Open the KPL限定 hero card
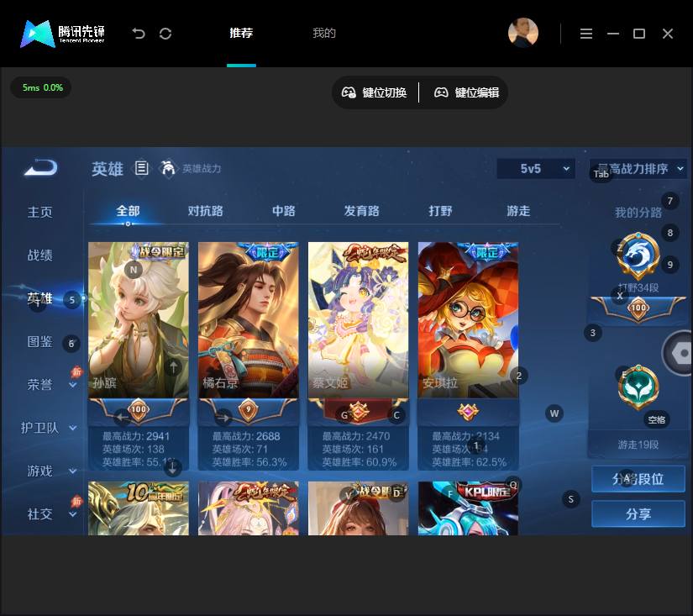This screenshot has width=693, height=616. coord(468,508)
